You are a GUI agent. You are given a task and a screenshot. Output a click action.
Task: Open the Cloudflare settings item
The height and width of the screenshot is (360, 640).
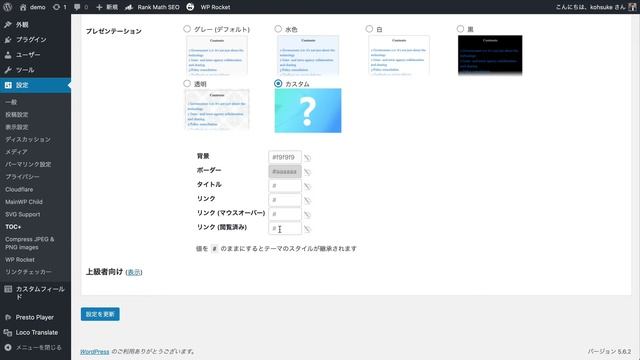click(19, 189)
